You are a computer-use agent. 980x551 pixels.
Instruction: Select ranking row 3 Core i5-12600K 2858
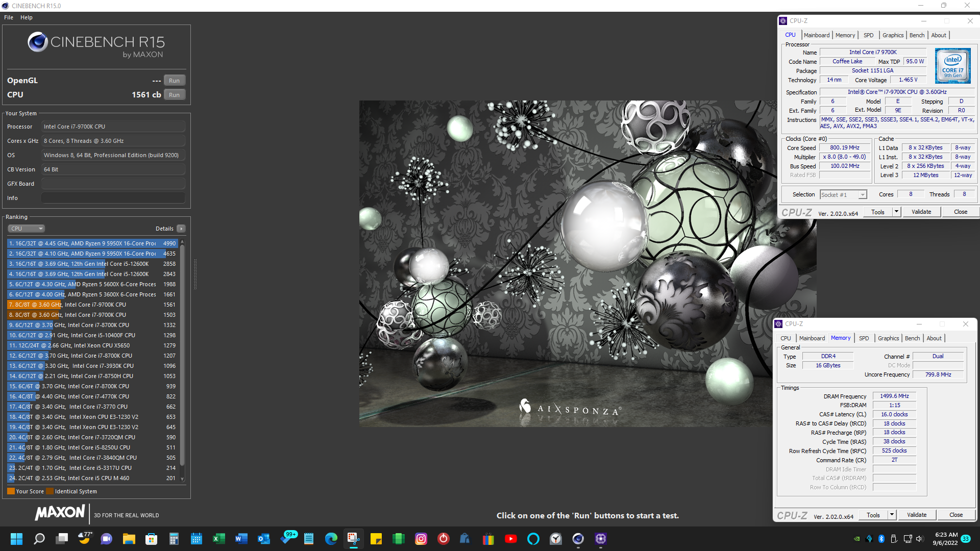click(x=92, y=264)
